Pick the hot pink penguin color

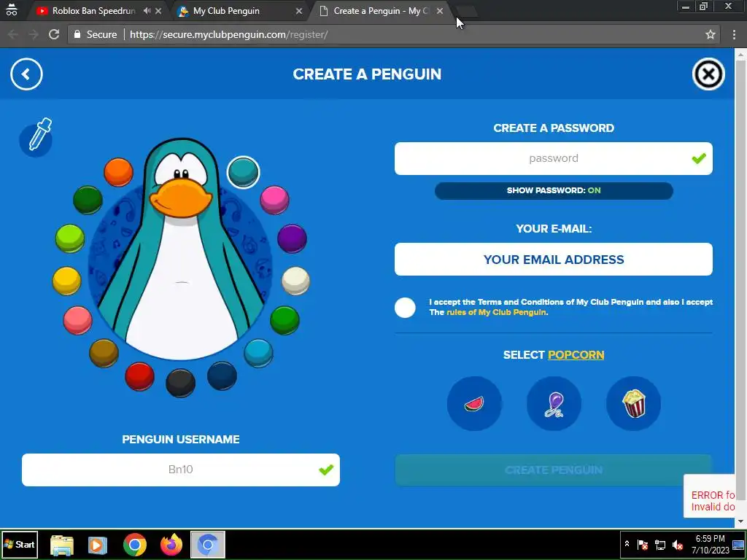274,200
